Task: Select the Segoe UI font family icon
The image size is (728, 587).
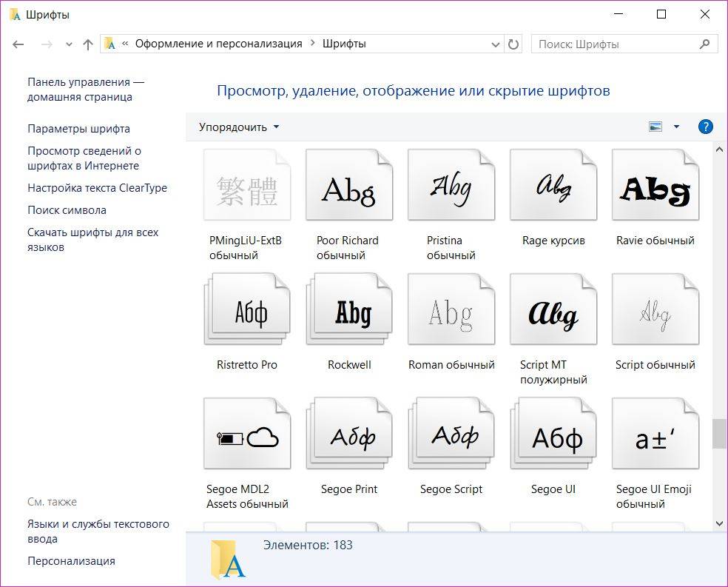Action: pyautogui.click(x=553, y=434)
